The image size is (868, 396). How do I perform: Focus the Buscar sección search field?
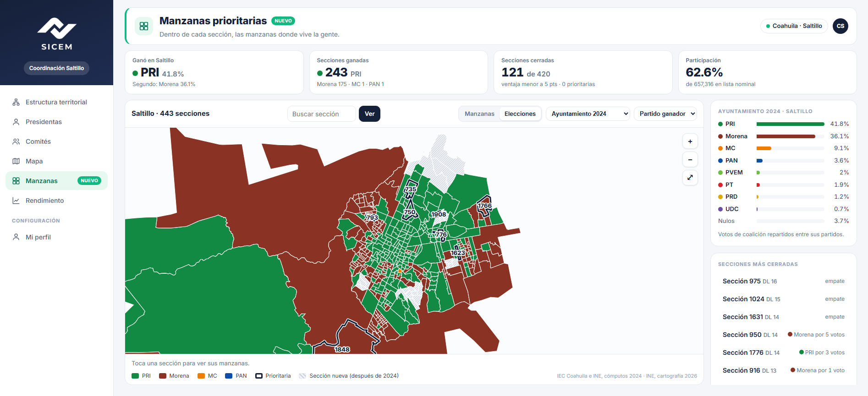(x=321, y=114)
